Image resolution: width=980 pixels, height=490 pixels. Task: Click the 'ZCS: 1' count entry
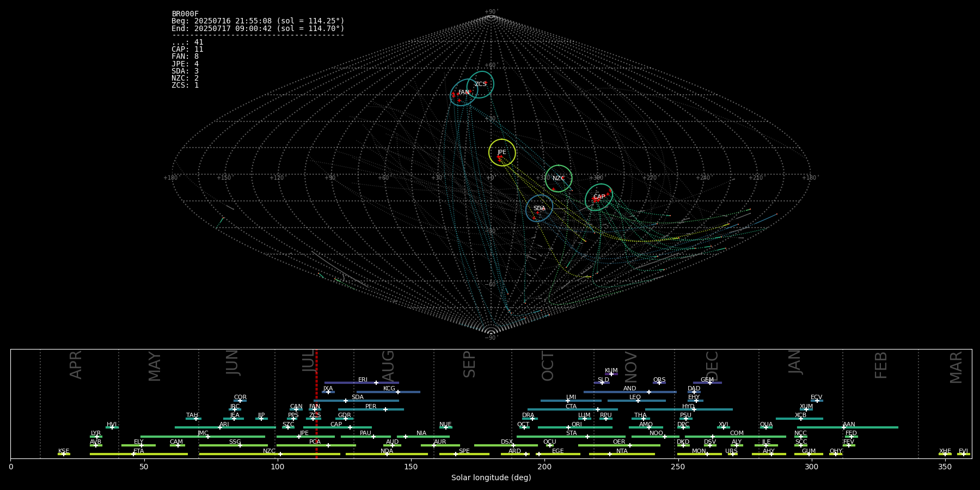[185, 85]
